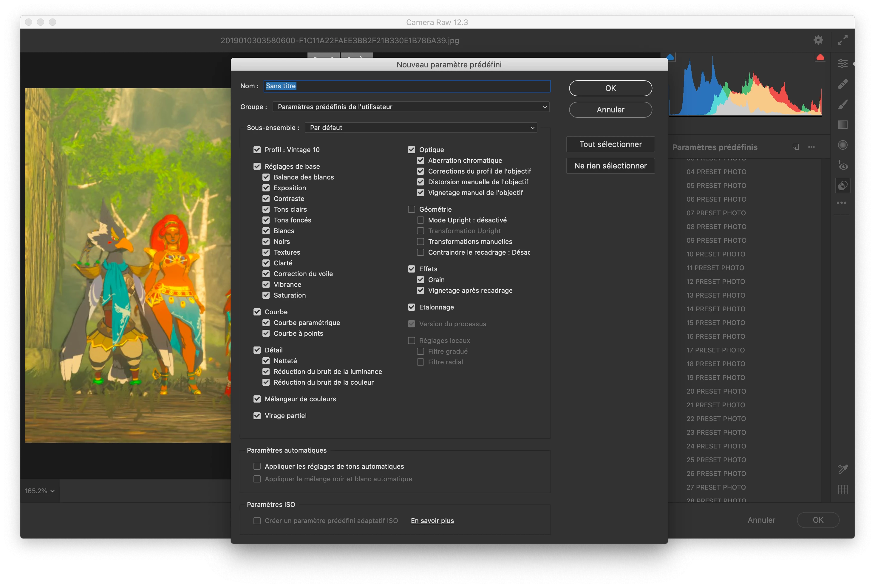Viewport: 875px width, 588px height.
Task: Open the Edit sliders panel icon
Action: coord(842,64)
